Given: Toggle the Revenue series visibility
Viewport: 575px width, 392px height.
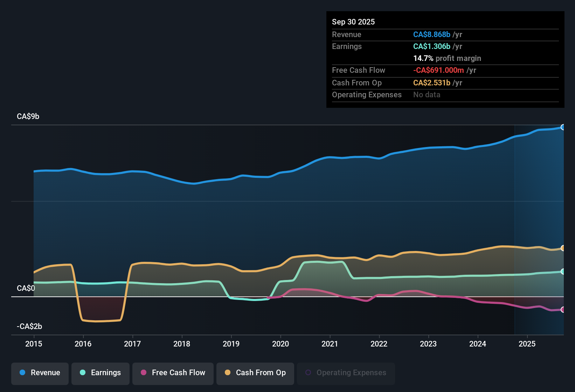Looking at the screenshot, I should coord(40,373).
